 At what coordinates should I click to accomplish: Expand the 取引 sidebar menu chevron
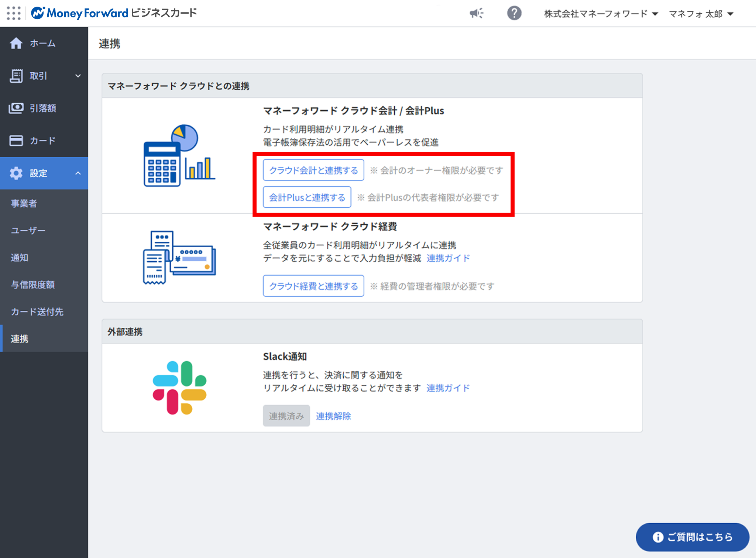[x=78, y=76]
